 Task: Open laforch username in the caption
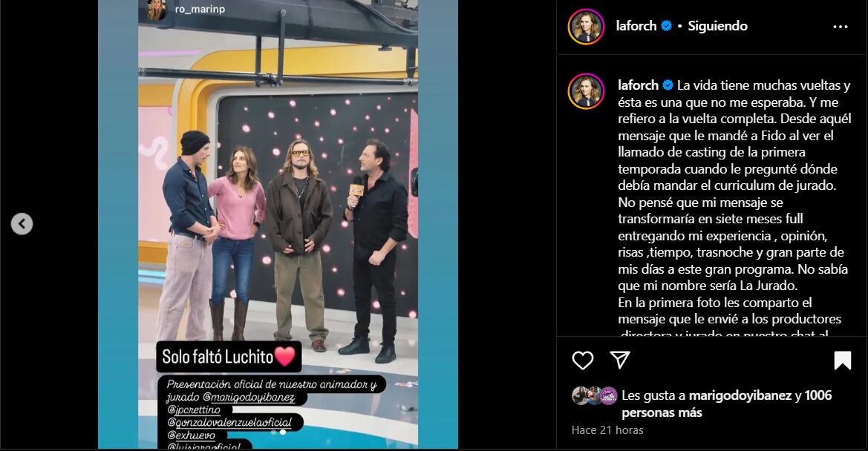click(x=638, y=85)
